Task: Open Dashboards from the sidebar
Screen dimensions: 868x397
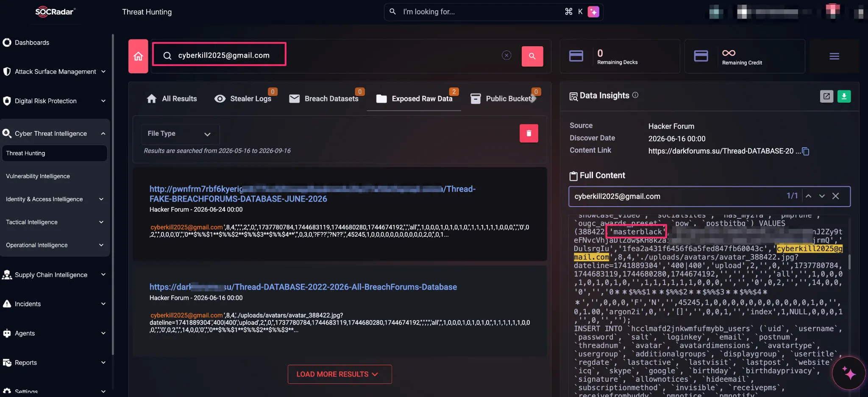Action: point(32,42)
